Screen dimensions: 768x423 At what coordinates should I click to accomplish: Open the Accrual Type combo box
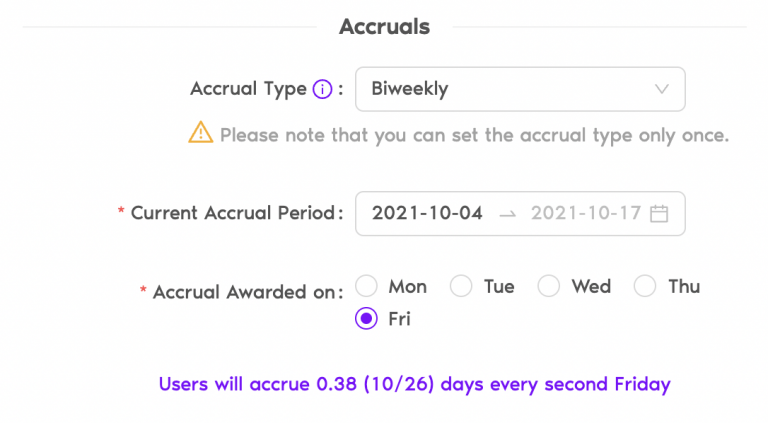520,89
